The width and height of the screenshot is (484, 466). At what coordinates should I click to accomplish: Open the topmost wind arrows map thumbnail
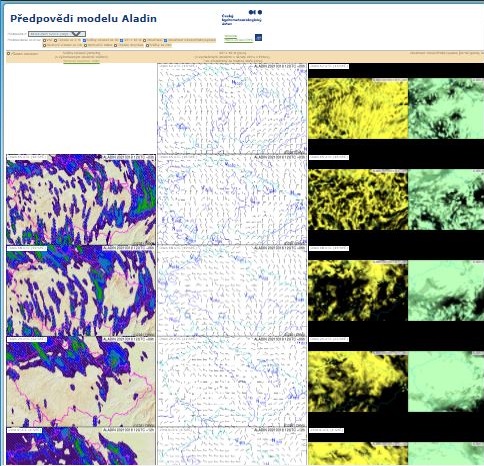(x=232, y=109)
